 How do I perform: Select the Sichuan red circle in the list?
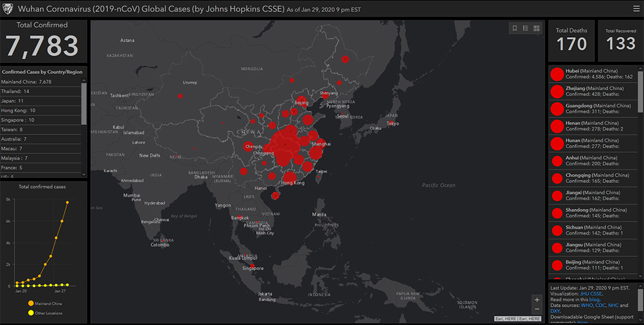point(557,230)
